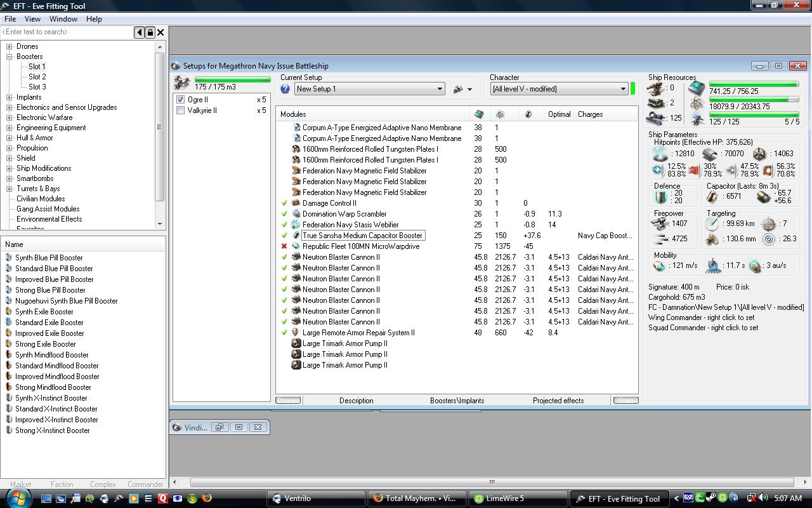Enable the Valkyrie II drone checkbox

click(x=181, y=110)
